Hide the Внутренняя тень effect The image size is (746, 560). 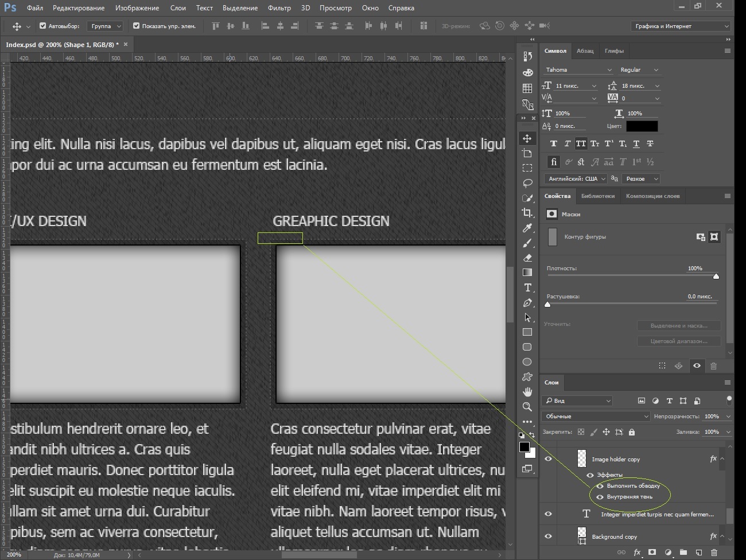[x=600, y=497]
